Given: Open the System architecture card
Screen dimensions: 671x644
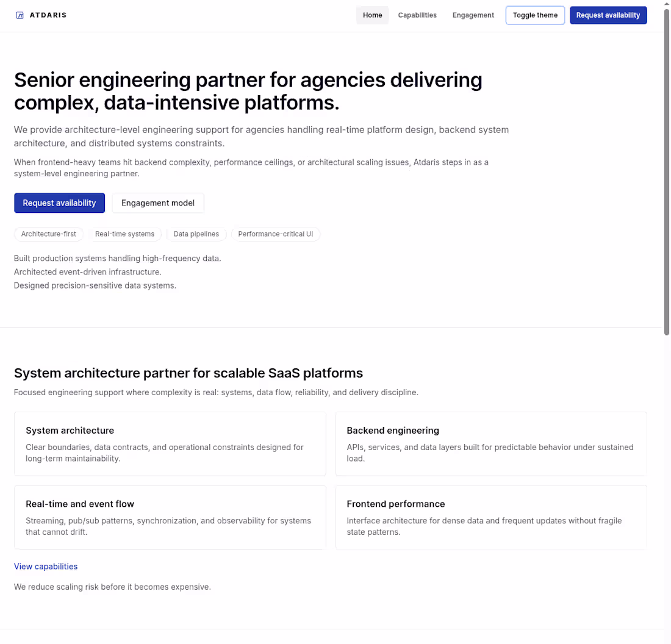Looking at the screenshot, I should tap(170, 444).
